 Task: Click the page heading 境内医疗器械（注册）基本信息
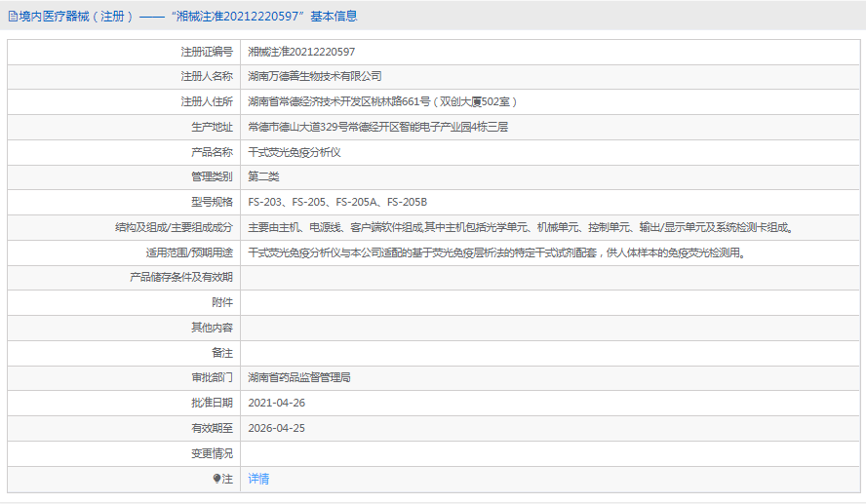pos(188,17)
